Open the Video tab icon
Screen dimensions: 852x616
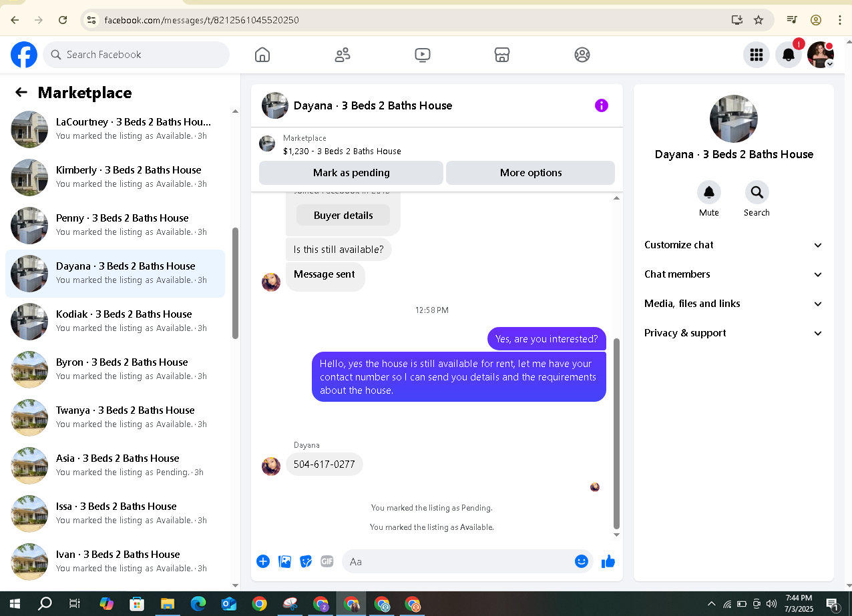click(422, 55)
